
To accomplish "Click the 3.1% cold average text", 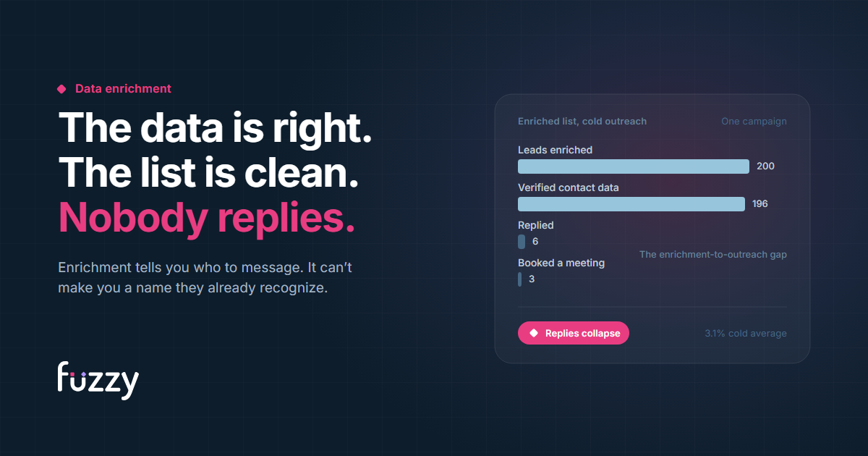I will coord(746,334).
